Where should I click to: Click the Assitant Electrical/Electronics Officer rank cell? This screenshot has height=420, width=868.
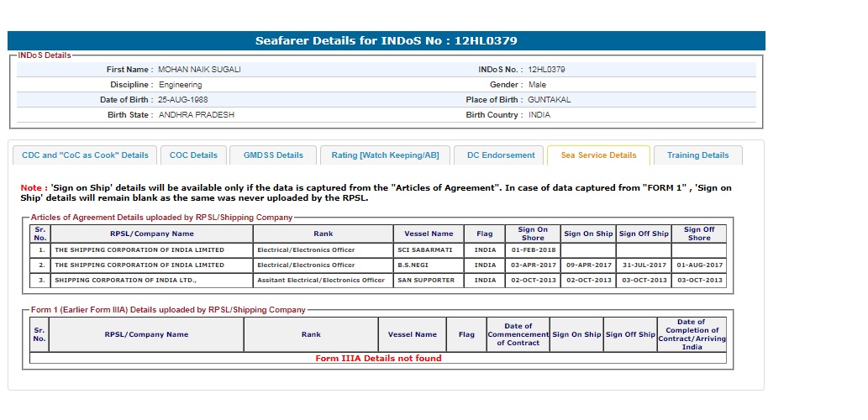[x=321, y=281]
